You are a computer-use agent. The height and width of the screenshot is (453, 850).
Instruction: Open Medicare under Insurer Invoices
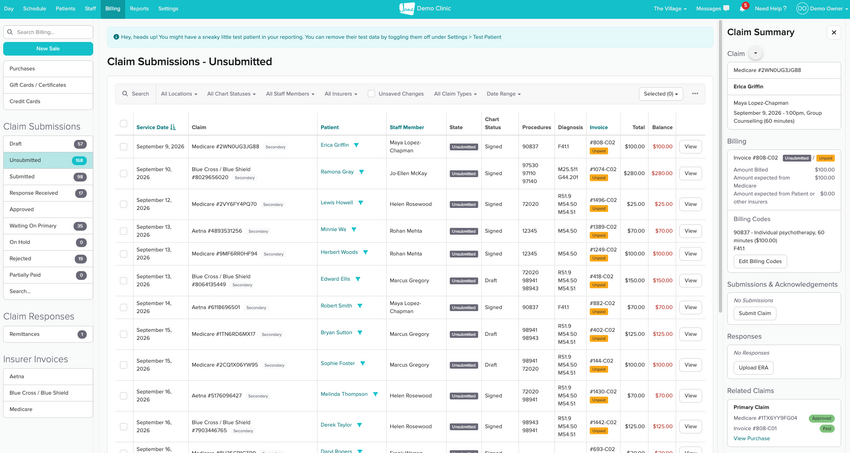click(48, 409)
